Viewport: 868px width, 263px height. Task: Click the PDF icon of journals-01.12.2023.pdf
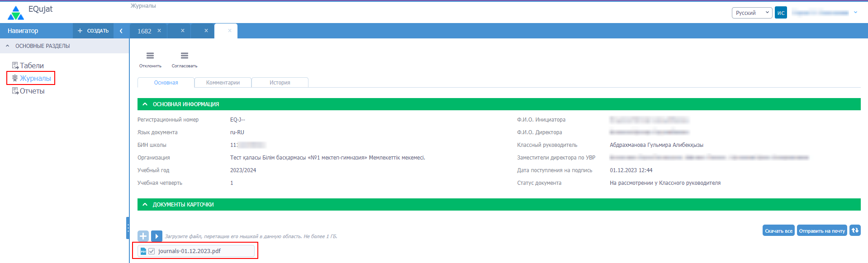(x=143, y=251)
